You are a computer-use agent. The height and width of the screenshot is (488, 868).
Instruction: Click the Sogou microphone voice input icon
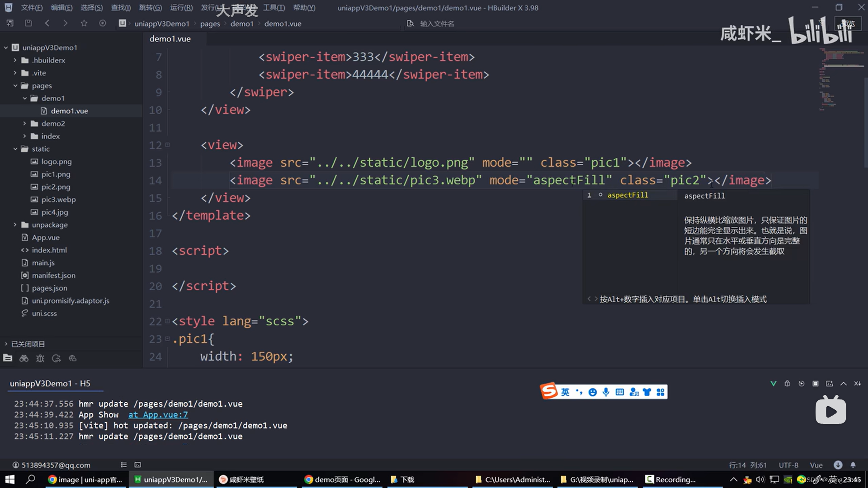606,392
